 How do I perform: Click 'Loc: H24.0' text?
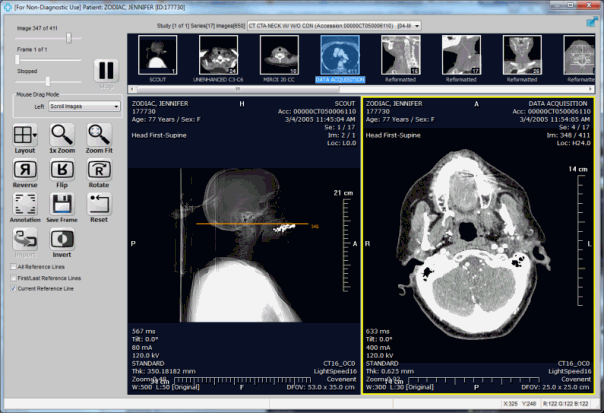(574, 143)
